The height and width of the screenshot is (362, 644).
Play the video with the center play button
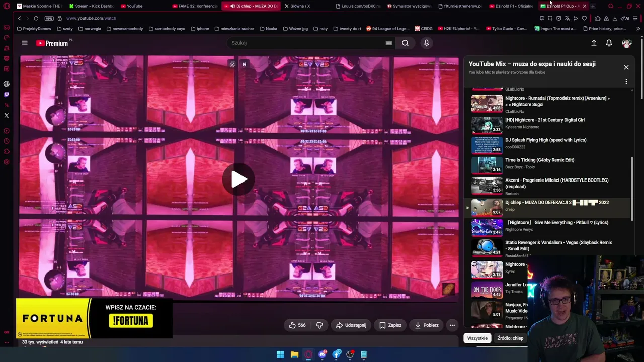(239, 179)
